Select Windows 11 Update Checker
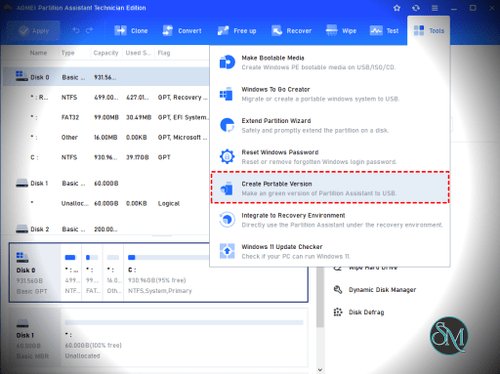Image resolution: width=500 pixels, height=374 pixels. pyautogui.click(x=330, y=251)
